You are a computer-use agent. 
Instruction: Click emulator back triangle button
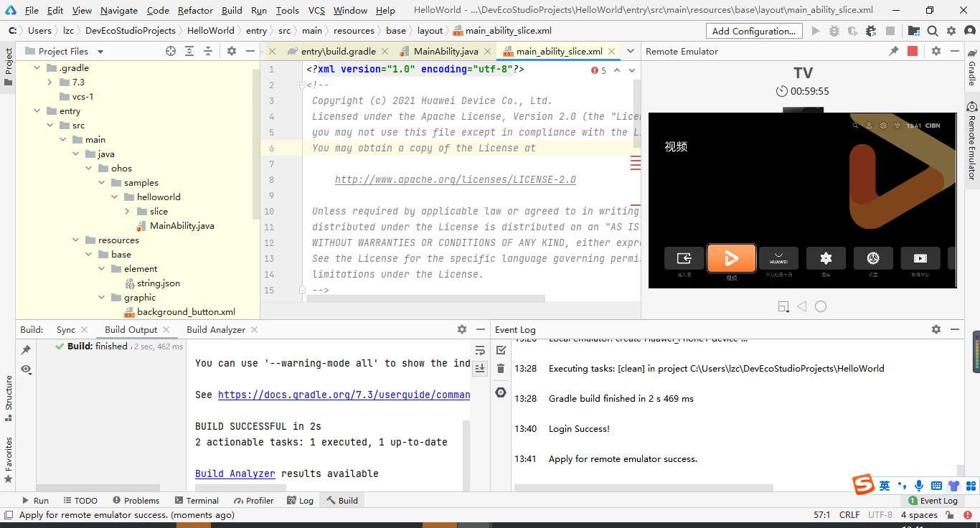click(x=802, y=306)
